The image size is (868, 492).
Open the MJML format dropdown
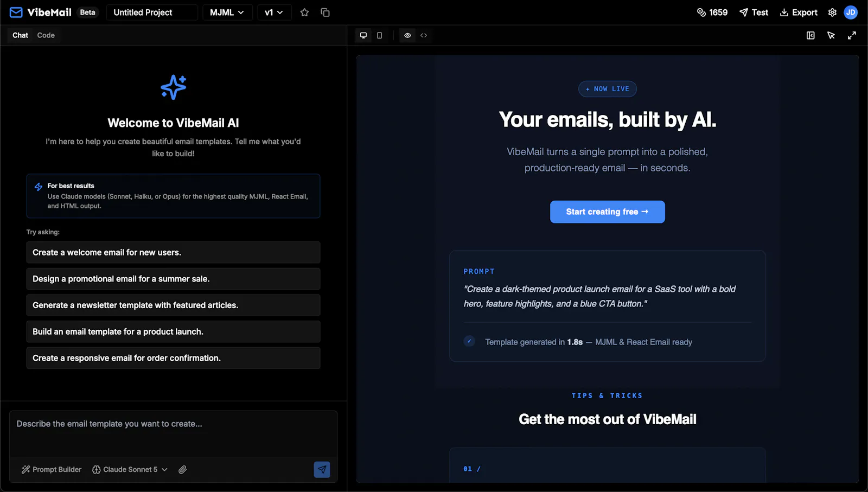coord(227,12)
